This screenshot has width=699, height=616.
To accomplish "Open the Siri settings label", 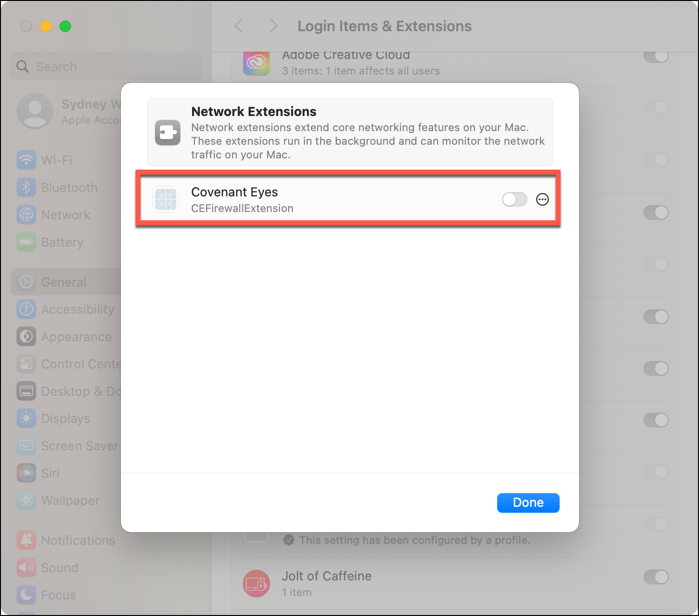I will [50, 473].
